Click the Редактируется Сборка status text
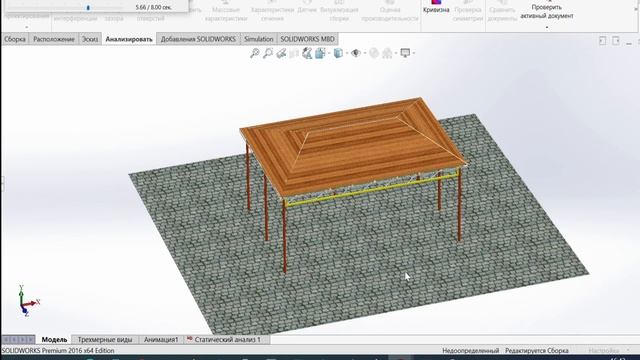This screenshot has height=360, width=640. (x=537, y=351)
